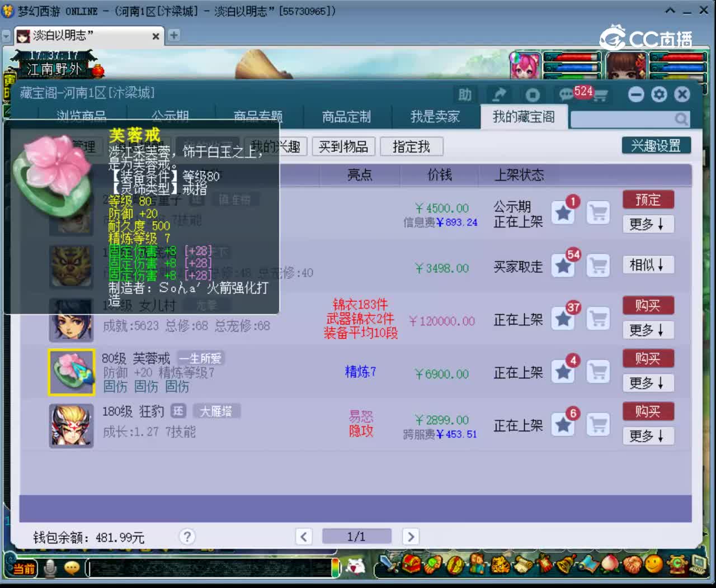Add the ￥120000.00 character to cart

pos(598,319)
